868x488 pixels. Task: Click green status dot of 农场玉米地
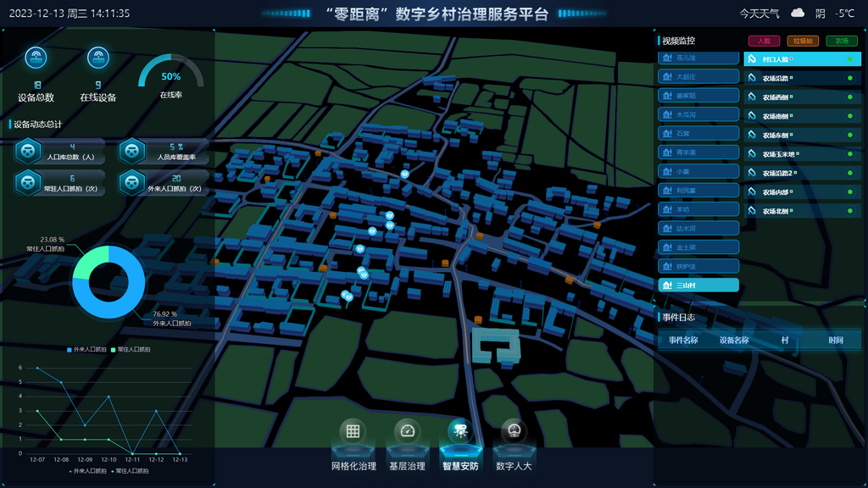[x=849, y=154]
